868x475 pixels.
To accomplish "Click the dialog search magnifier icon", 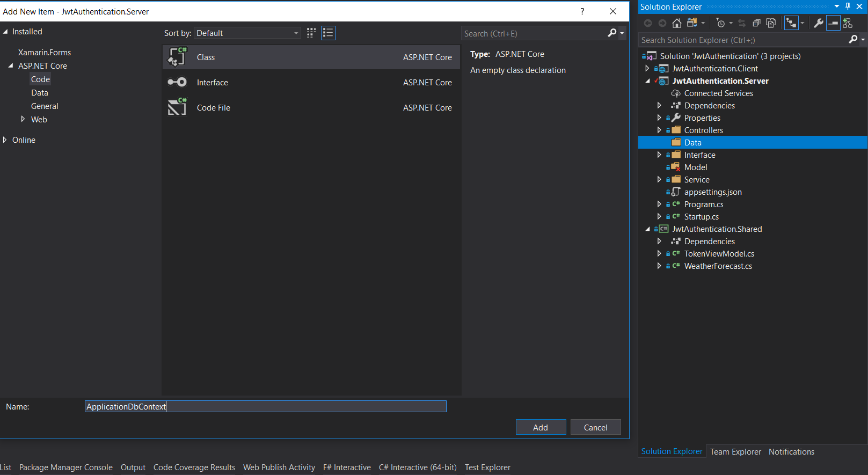I will (x=612, y=33).
